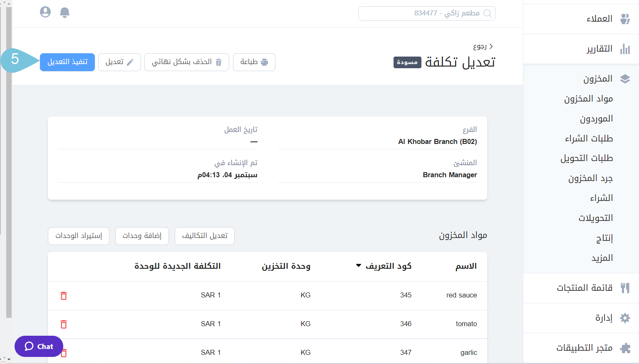Image resolution: width=639 pixels, height=364 pixels.
Task: Click the search magnifier icon
Action: pos(488,14)
